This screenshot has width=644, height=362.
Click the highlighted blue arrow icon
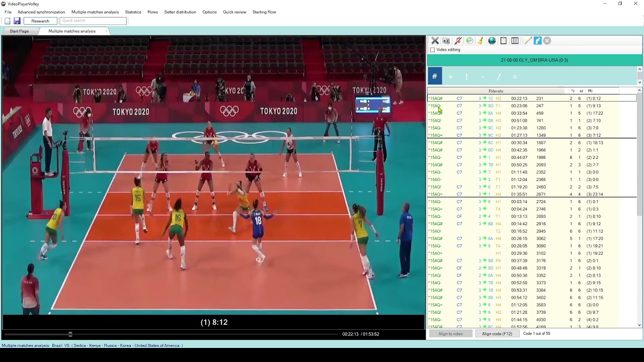538,41
